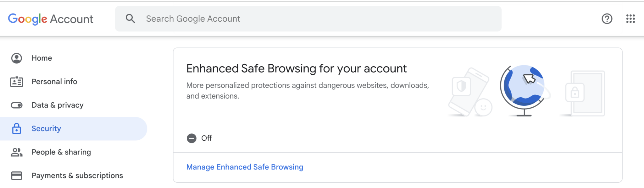Open the Google apps grid icon

(x=630, y=19)
